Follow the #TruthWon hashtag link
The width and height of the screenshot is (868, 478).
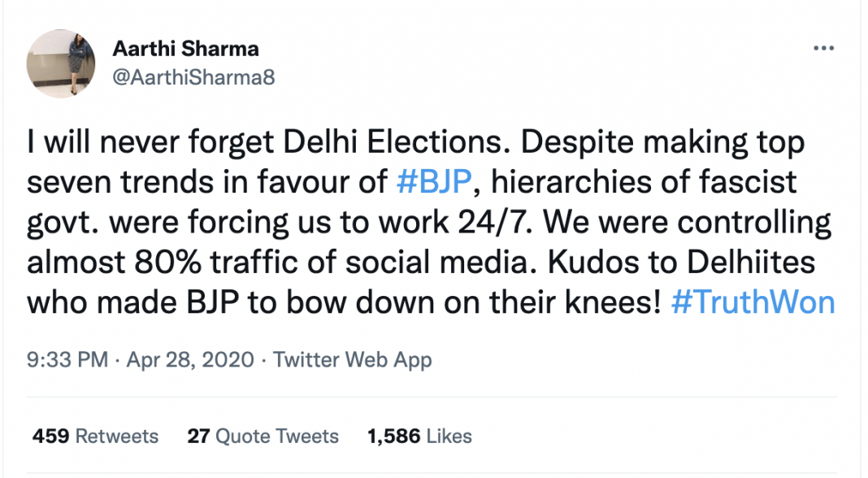(753, 302)
